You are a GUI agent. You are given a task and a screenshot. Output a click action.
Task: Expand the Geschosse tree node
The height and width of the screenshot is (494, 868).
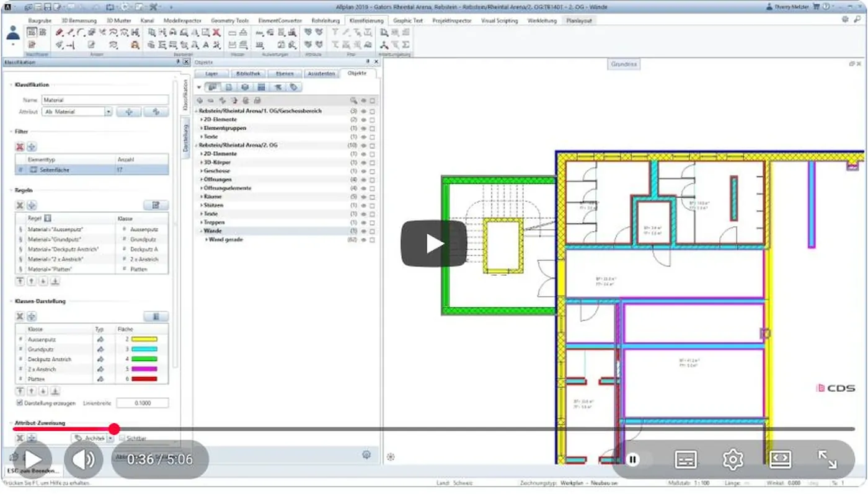point(201,171)
